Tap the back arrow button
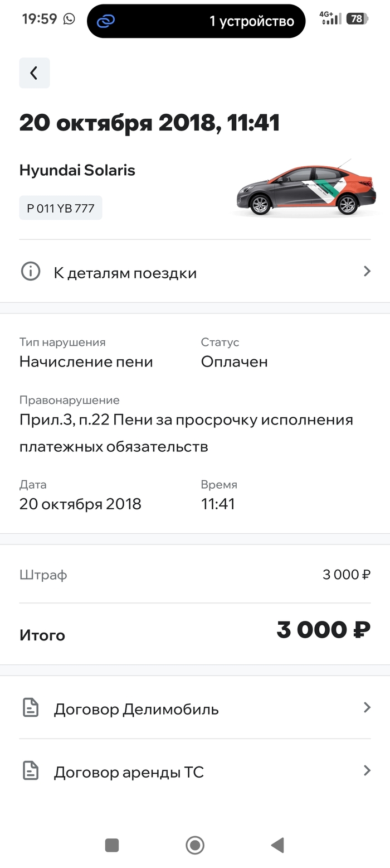 click(x=35, y=73)
